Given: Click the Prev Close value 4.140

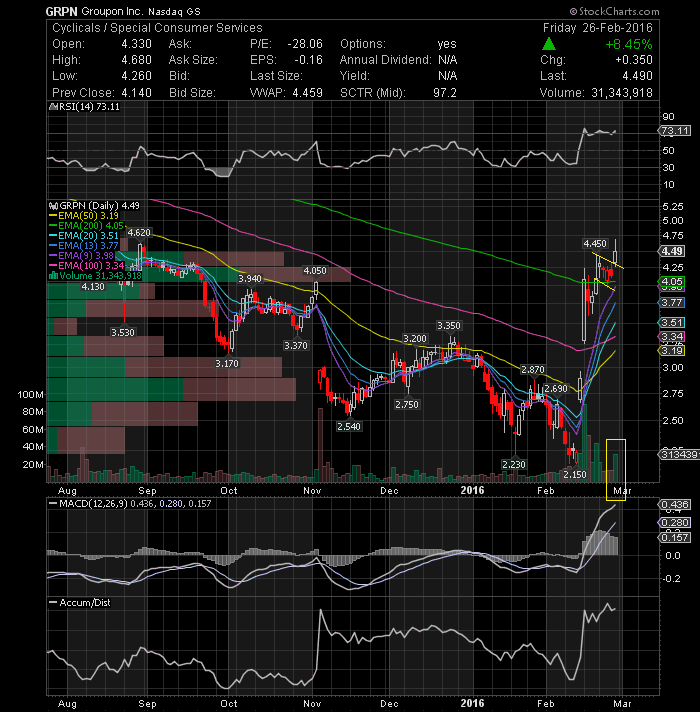Looking at the screenshot, I should coord(136,93).
